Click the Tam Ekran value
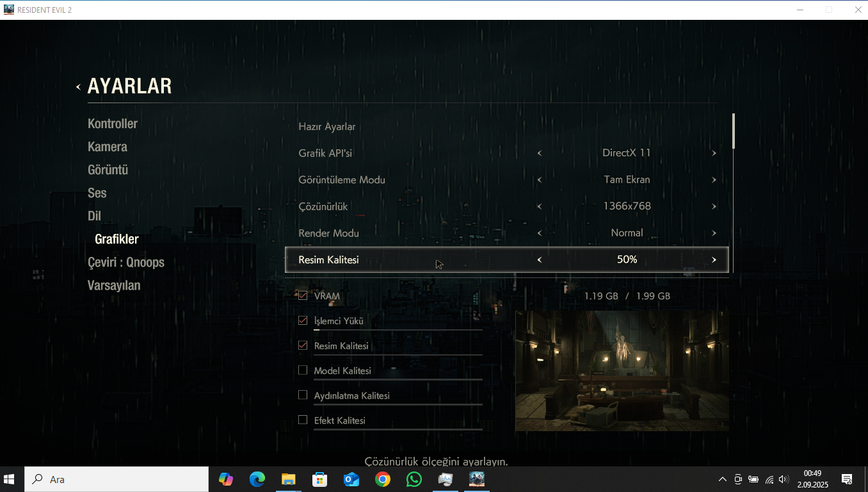The width and height of the screenshot is (868, 492). click(x=627, y=180)
